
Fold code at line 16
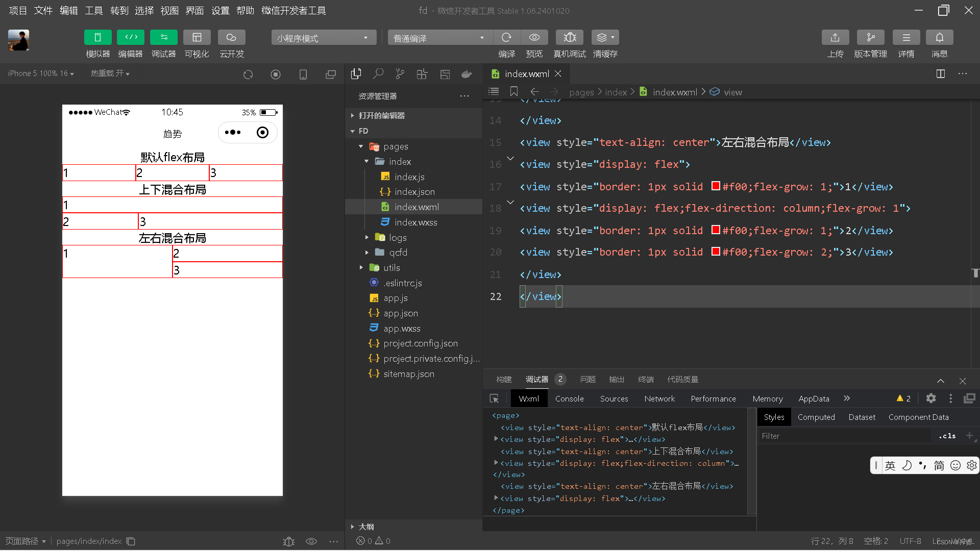pyautogui.click(x=510, y=159)
